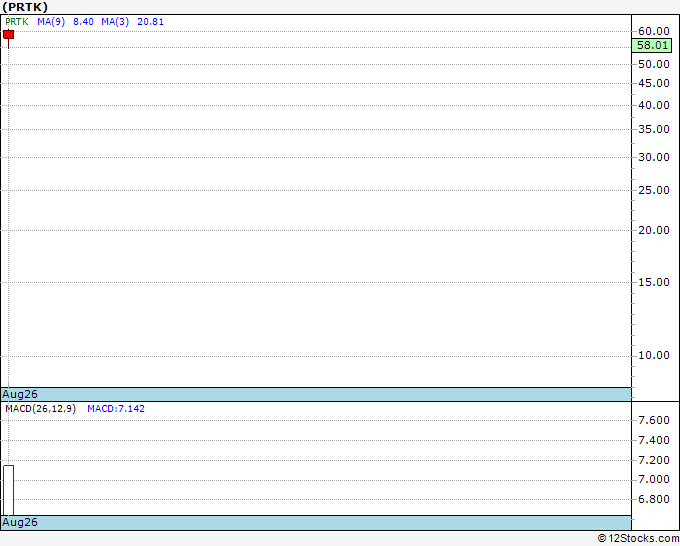Click the green MACD histogram bar
This screenshot has height=546, width=680.
click(8, 490)
